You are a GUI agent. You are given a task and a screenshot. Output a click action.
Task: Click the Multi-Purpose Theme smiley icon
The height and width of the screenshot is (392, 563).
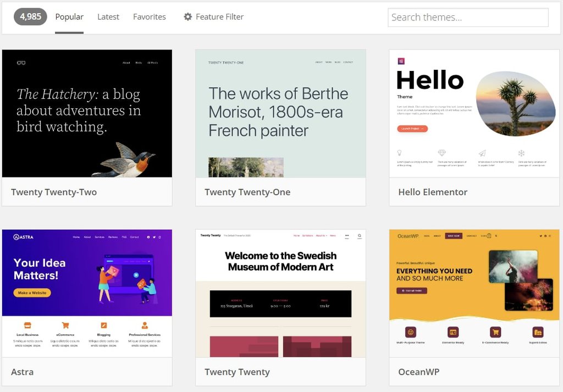tap(411, 331)
